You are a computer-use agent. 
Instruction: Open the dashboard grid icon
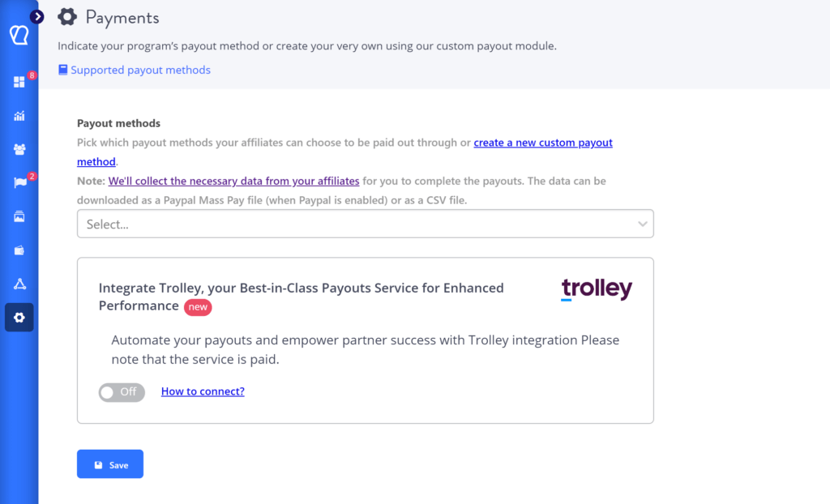click(19, 82)
